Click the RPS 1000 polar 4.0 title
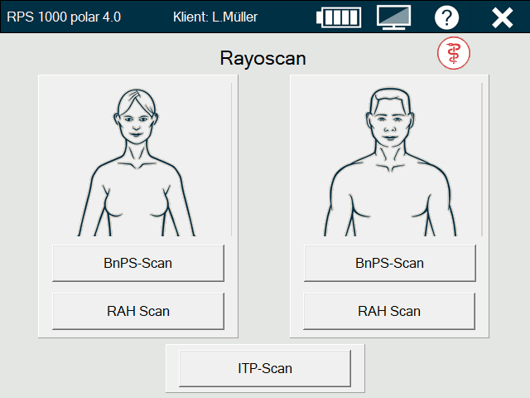 [64, 17]
